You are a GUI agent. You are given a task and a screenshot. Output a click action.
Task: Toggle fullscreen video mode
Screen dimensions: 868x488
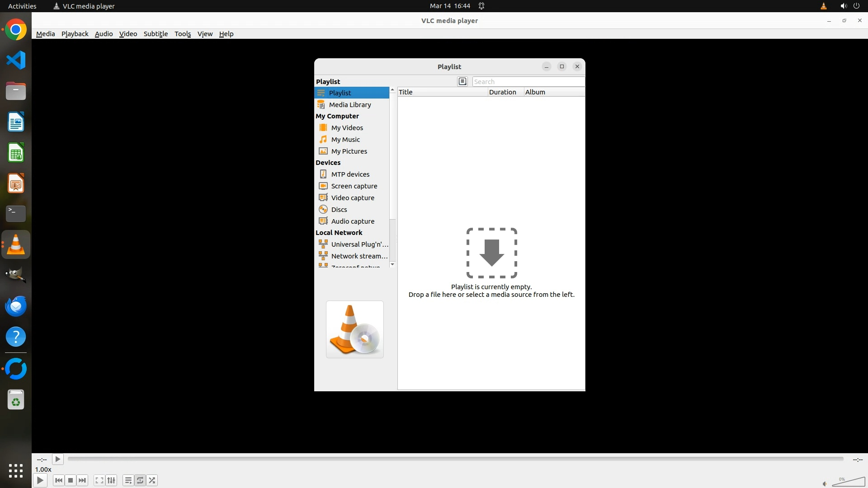tap(99, 480)
